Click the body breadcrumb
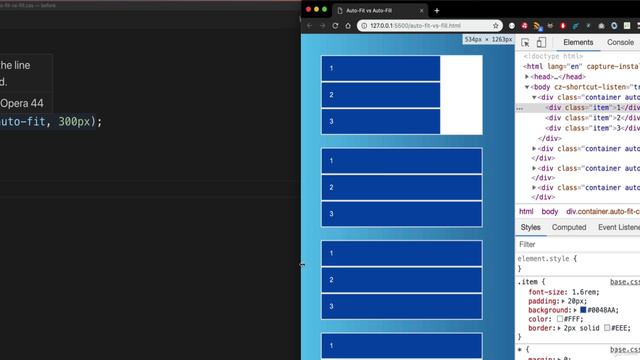Image resolution: width=640 pixels, height=360 pixels. (550, 211)
